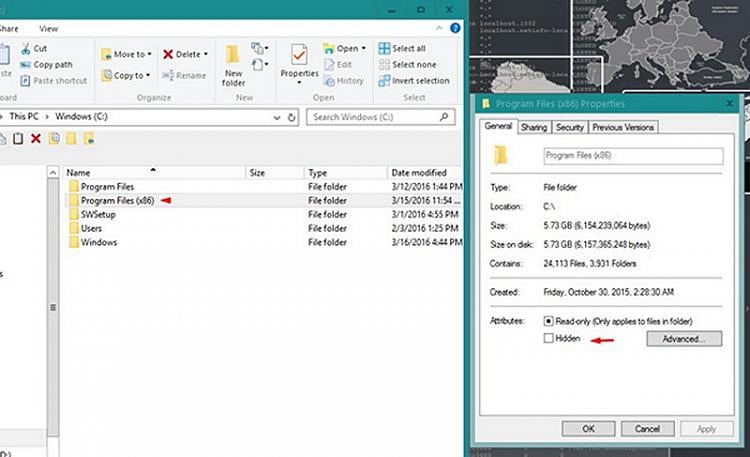Open the easy access dropdown
Image resolution: width=750 pixels, height=457 pixels.
(258, 64)
